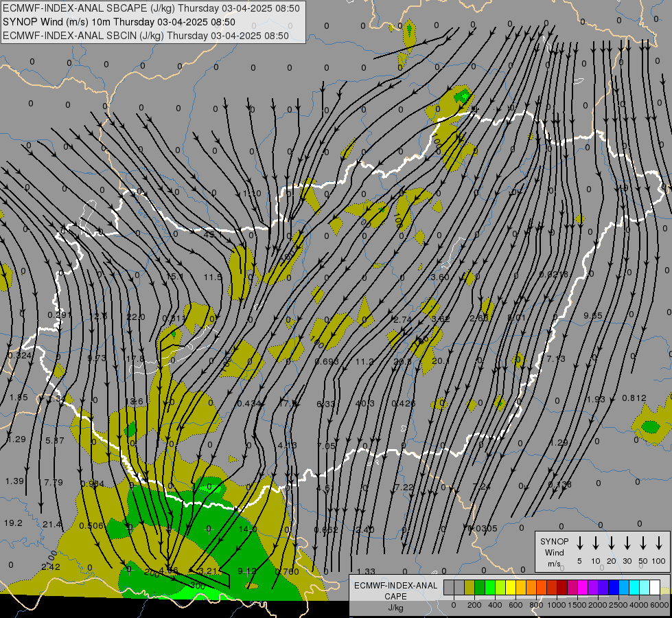The height and width of the screenshot is (618, 672).
Task: Click the 11.5 value on the map
Action: pos(213,277)
